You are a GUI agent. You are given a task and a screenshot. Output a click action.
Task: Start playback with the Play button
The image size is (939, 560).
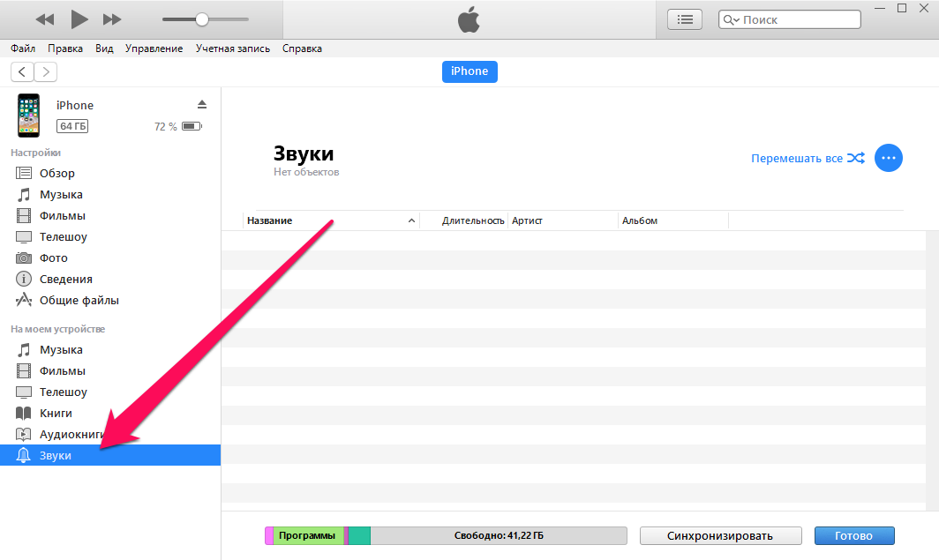click(x=79, y=19)
